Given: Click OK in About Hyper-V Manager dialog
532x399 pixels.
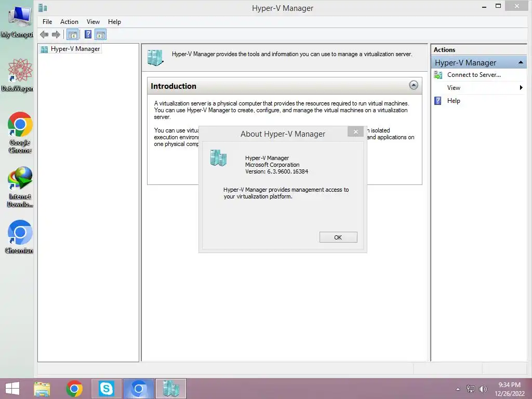Looking at the screenshot, I should click(338, 237).
